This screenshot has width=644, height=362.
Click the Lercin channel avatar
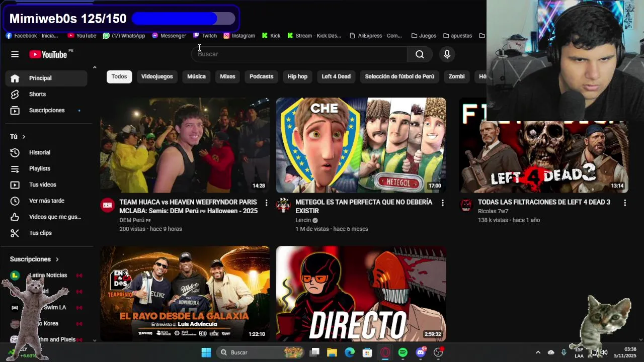click(x=283, y=205)
